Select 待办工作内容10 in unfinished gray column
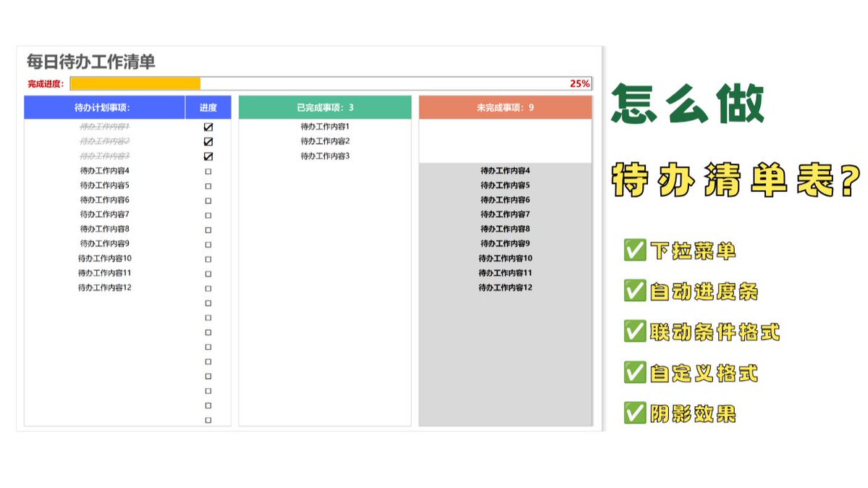 click(x=505, y=258)
